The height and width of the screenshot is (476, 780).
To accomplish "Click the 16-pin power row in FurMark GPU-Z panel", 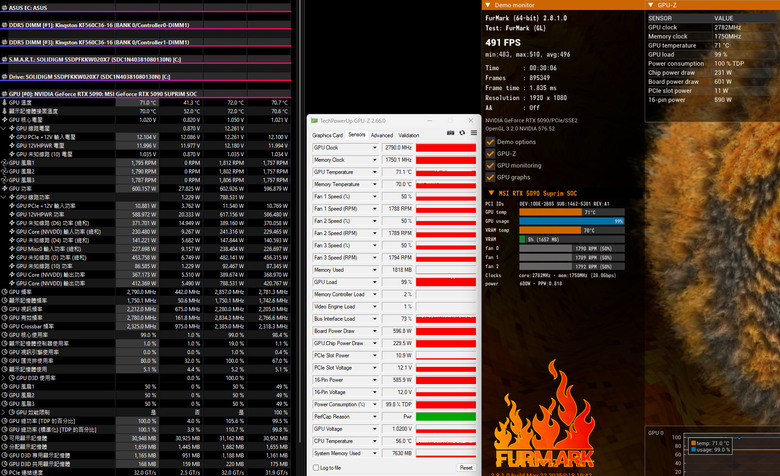I will click(x=712, y=100).
